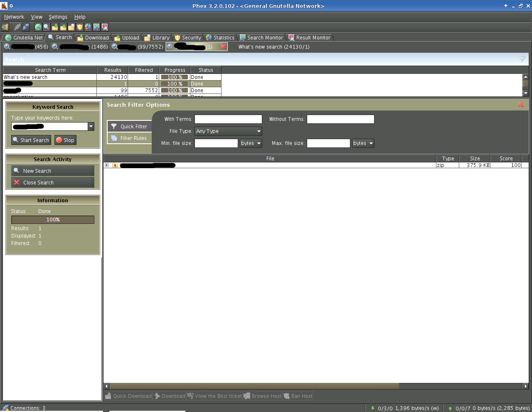
Task: Switch to the Gnutella Net tab
Action: 24,37
